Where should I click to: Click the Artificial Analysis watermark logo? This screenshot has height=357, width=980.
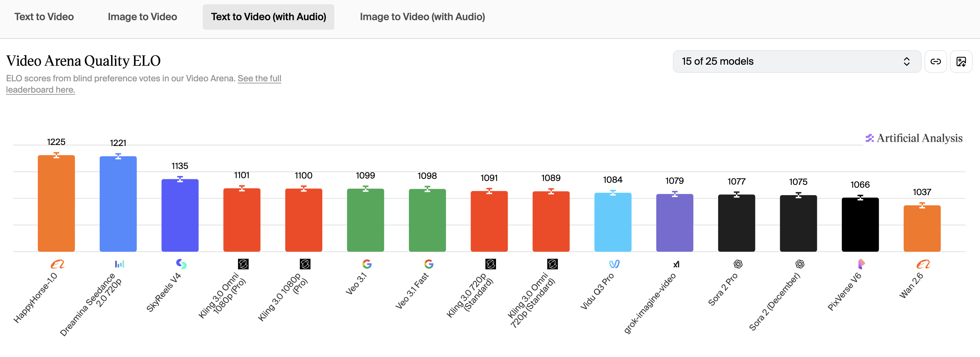(x=914, y=138)
